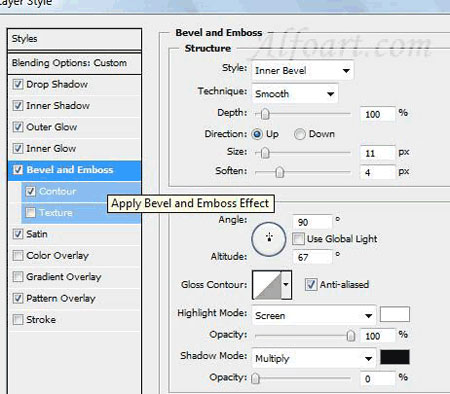Select the Drop Shadow effect row

point(74,85)
